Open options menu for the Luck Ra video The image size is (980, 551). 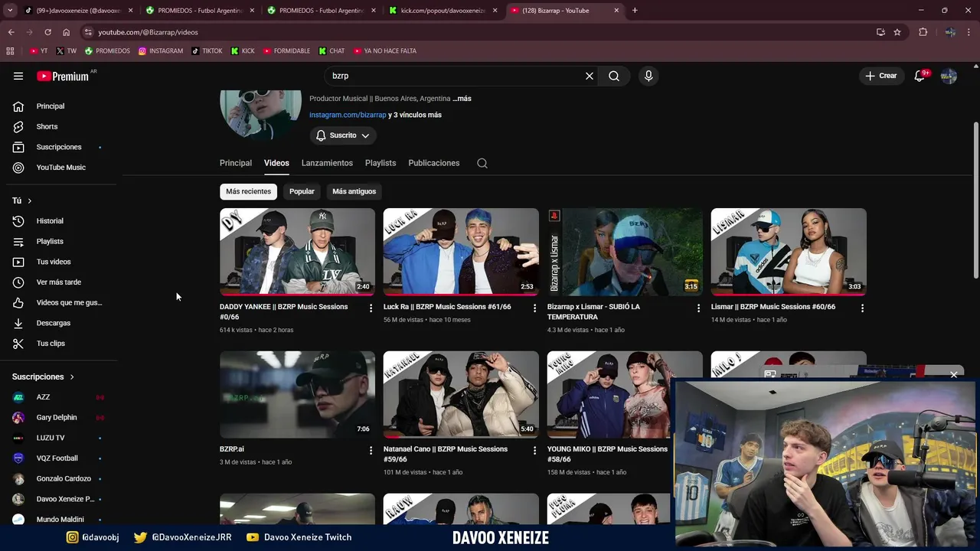(535, 308)
